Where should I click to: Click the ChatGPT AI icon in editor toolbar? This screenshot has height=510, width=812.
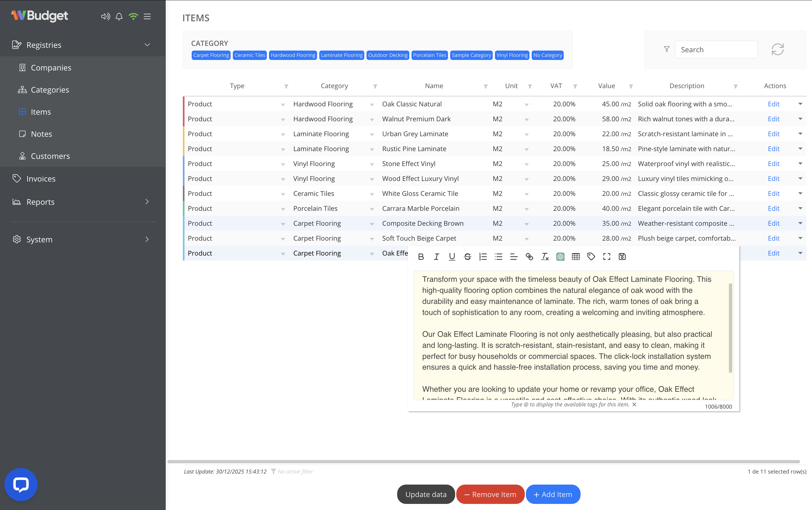coord(560,257)
